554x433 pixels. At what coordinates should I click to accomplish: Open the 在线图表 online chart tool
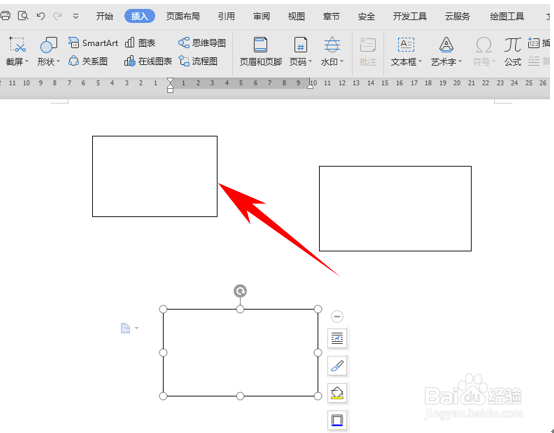coord(148,61)
